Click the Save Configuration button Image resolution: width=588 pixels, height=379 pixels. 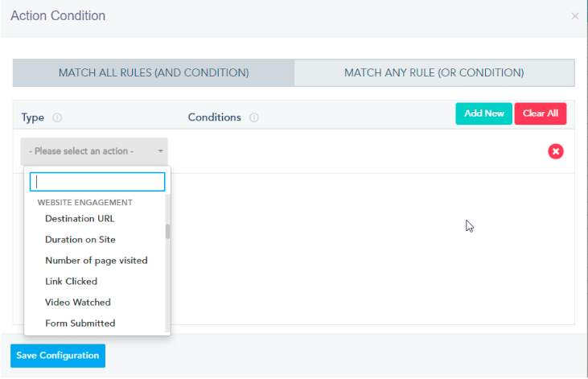[x=58, y=356]
